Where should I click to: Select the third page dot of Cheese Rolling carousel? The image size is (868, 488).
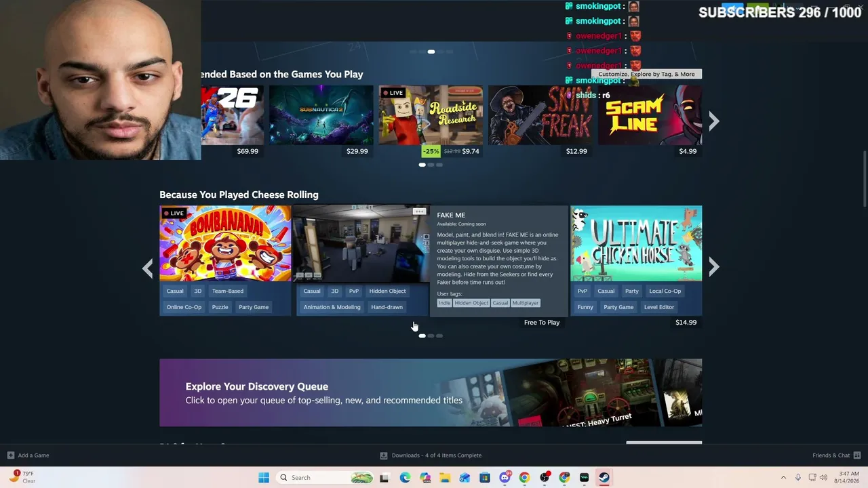(x=439, y=335)
